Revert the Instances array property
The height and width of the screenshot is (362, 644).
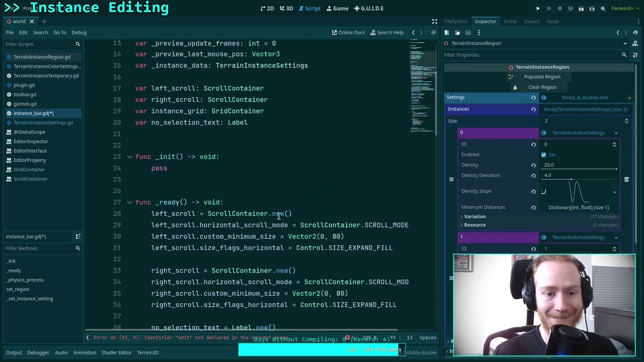tap(533, 109)
